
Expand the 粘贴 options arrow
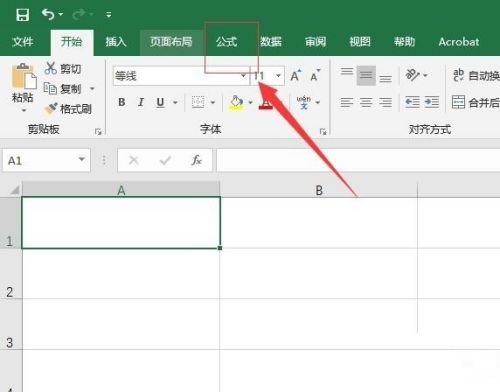[x=23, y=110]
